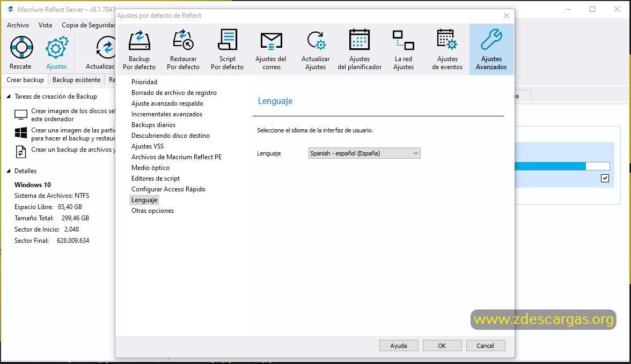Open Script Por defecto settings

tap(228, 49)
